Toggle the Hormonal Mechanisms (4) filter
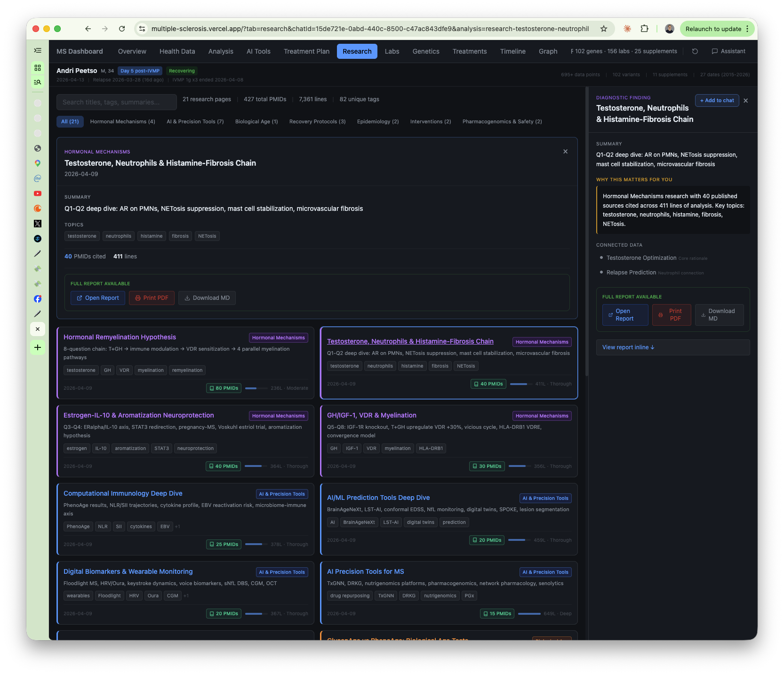Screen dimensions: 784x675 pos(122,121)
